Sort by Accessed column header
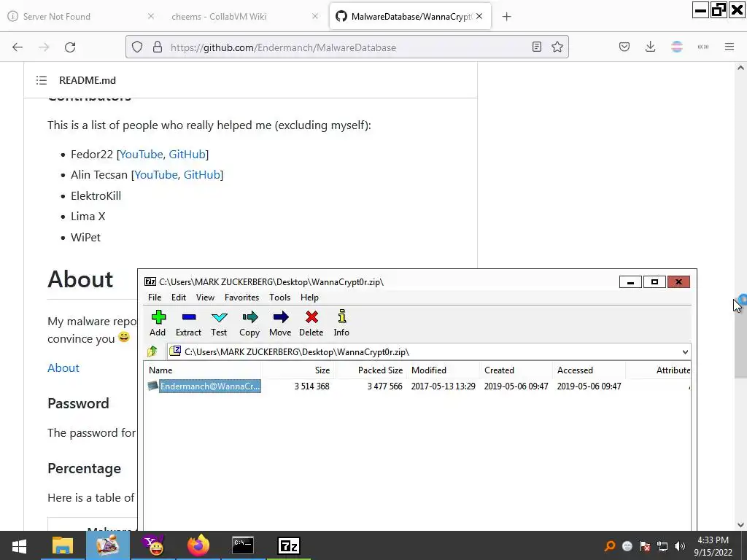 589,370
